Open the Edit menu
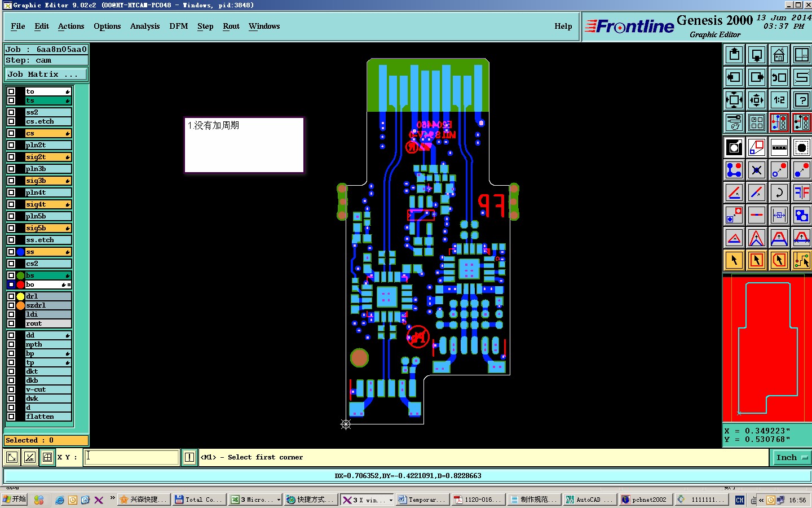Viewport: 812px width, 508px height. [x=42, y=26]
